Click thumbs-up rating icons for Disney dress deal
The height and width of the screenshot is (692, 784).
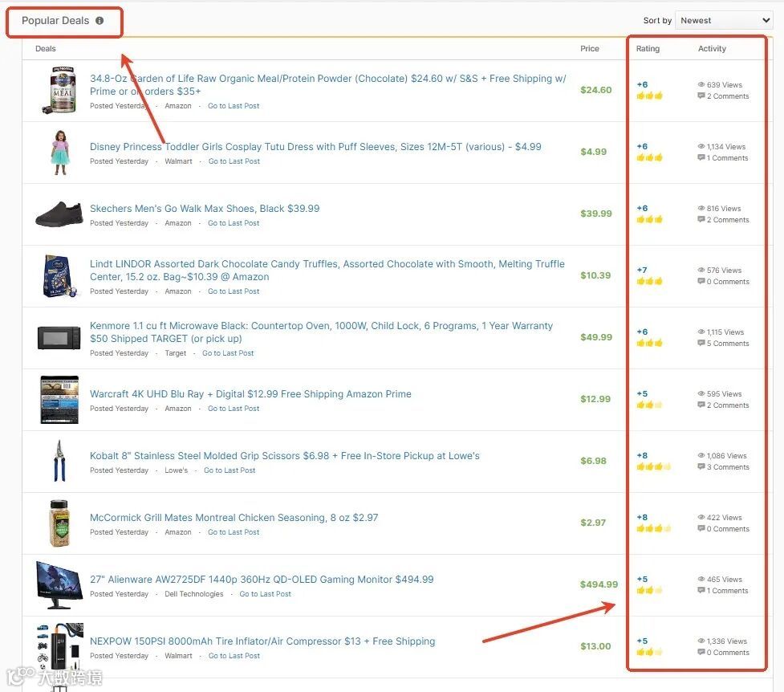point(649,157)
